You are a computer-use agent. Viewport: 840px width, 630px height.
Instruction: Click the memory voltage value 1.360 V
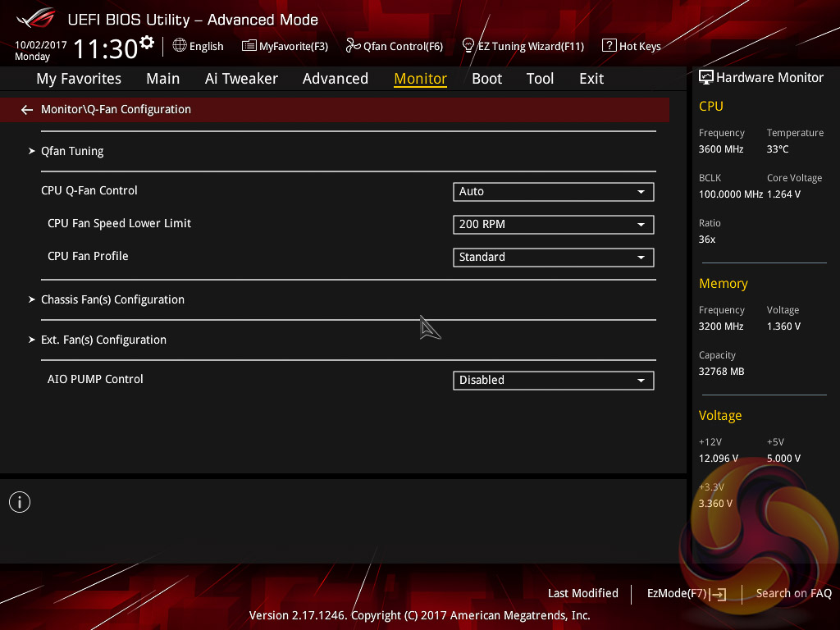pyautogui.click(x=783, y=326)
